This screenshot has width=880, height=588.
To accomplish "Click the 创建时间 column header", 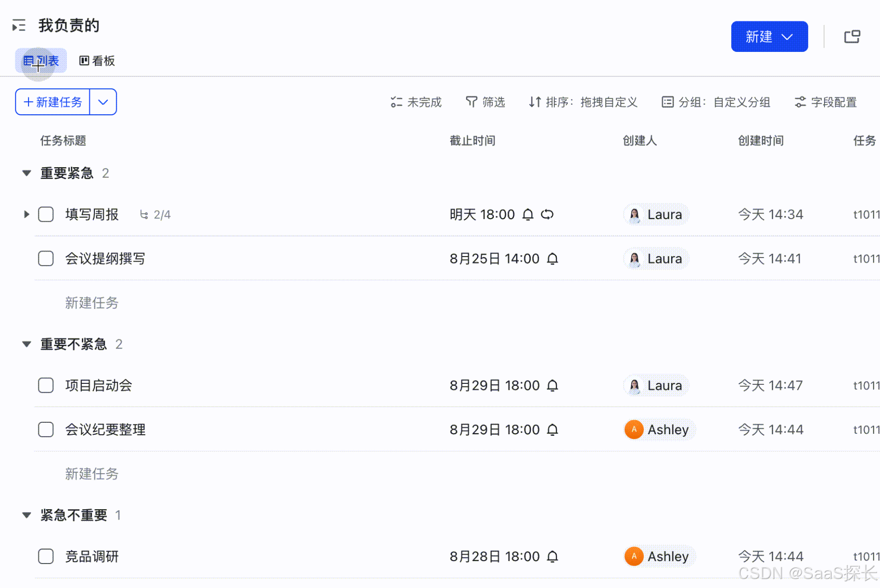I will (x=761, y=141).
